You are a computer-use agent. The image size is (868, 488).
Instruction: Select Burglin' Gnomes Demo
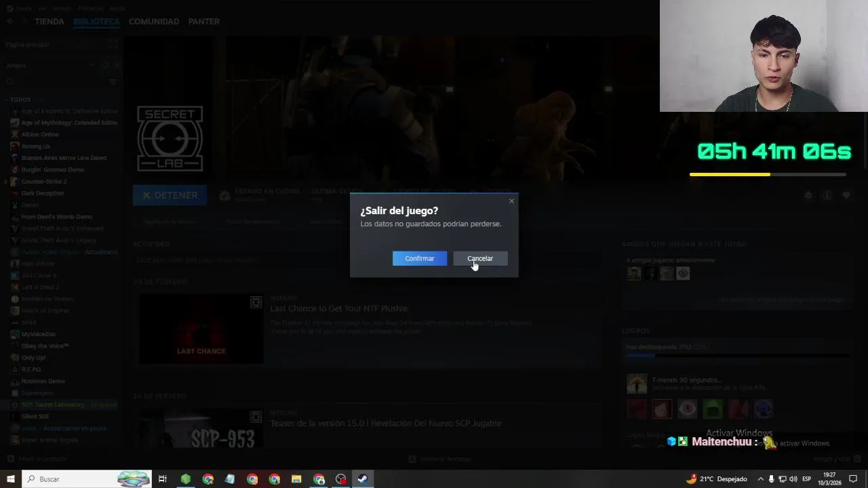52,169
